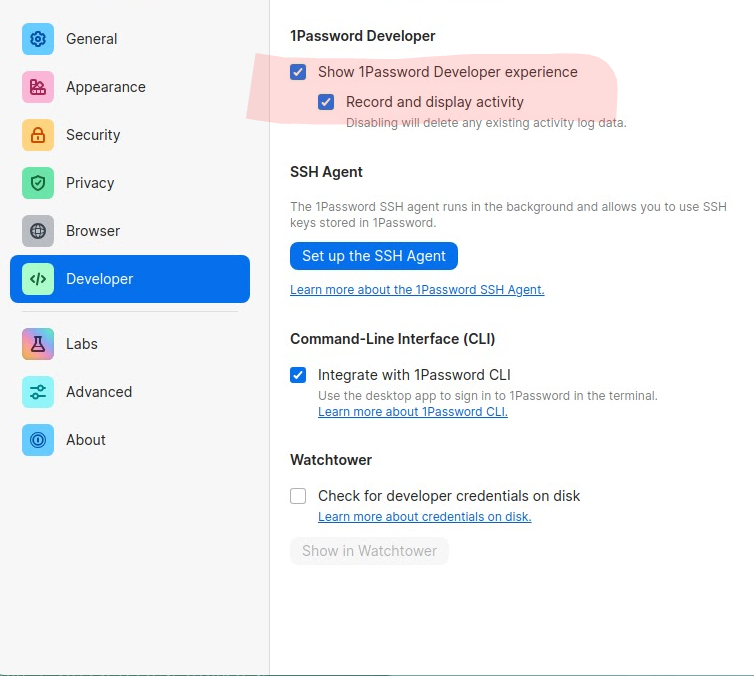Click the 'Disabling will delete' activity log note
Viewport: 754px width, 676px height.
pyautogui.click(x=486, y=123)
